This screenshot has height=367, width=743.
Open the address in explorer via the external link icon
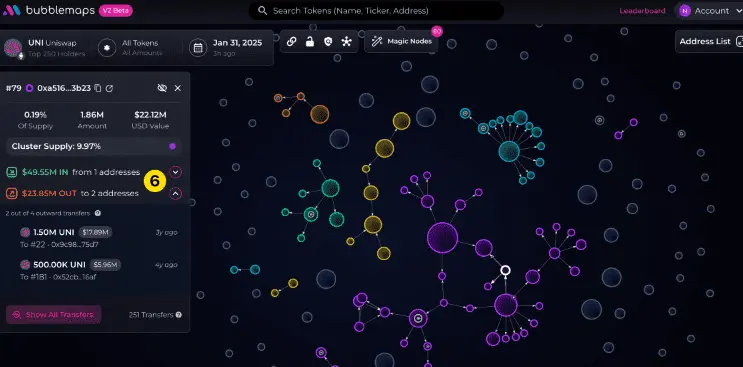(109, 88)
